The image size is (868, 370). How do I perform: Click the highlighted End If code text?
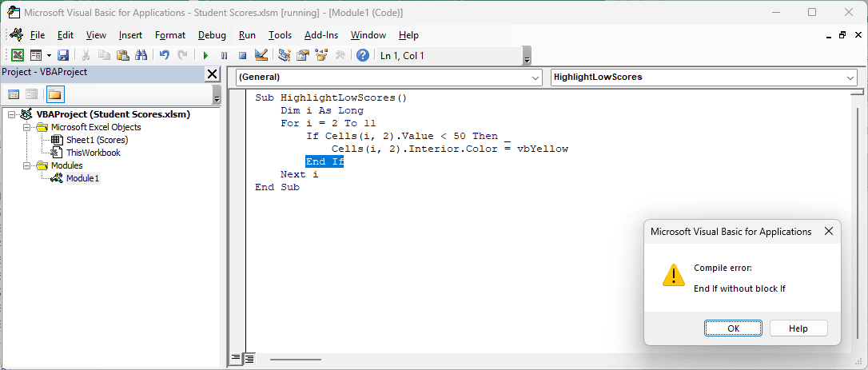tap(325, 161)
